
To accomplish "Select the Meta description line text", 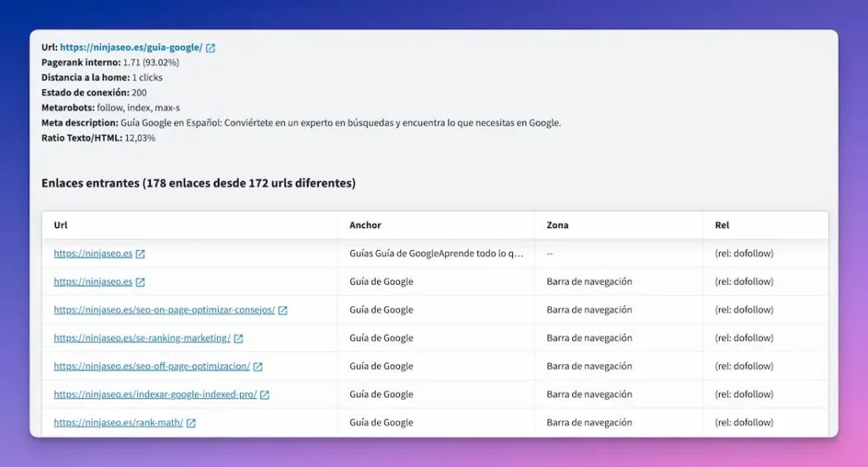I will pyautogui.click(x=301, y=123).
